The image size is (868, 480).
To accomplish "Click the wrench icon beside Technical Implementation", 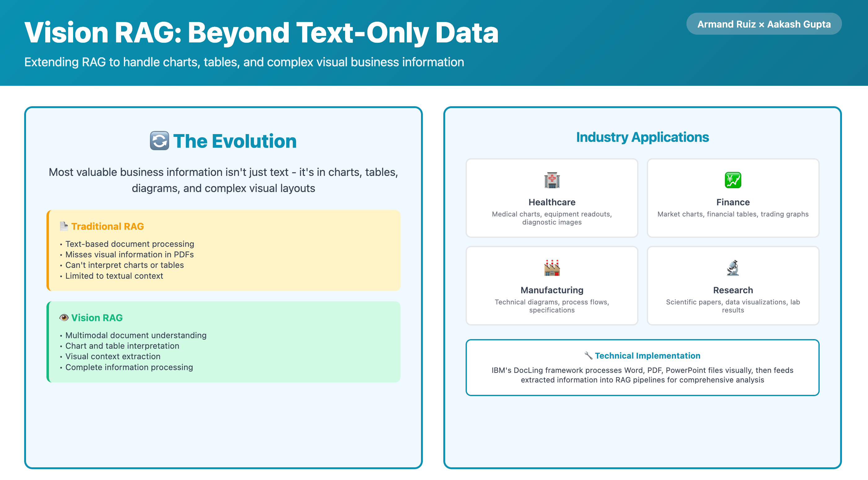I will [x=588, y=356].
